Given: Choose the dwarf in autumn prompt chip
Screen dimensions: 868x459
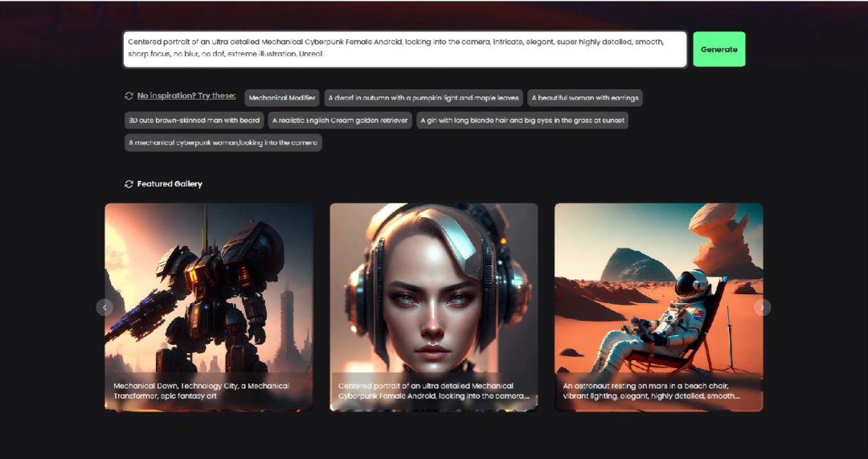Looking at the screenshot, I should pos(424,98).
